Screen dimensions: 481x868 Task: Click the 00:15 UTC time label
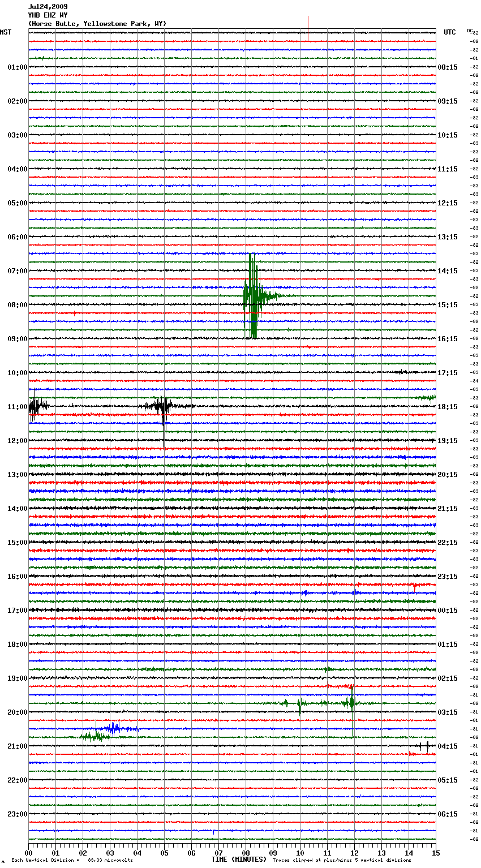coord(448,611)
